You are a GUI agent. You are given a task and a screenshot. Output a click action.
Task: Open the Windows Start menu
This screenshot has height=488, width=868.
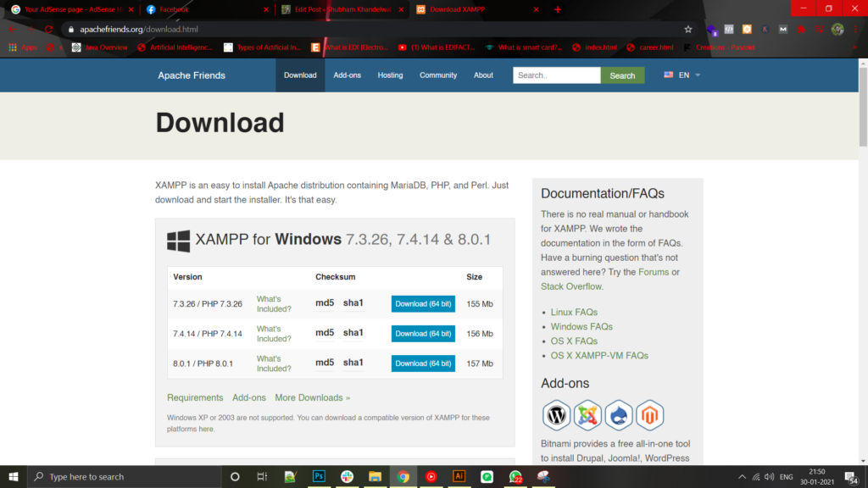tap(14, 476)
